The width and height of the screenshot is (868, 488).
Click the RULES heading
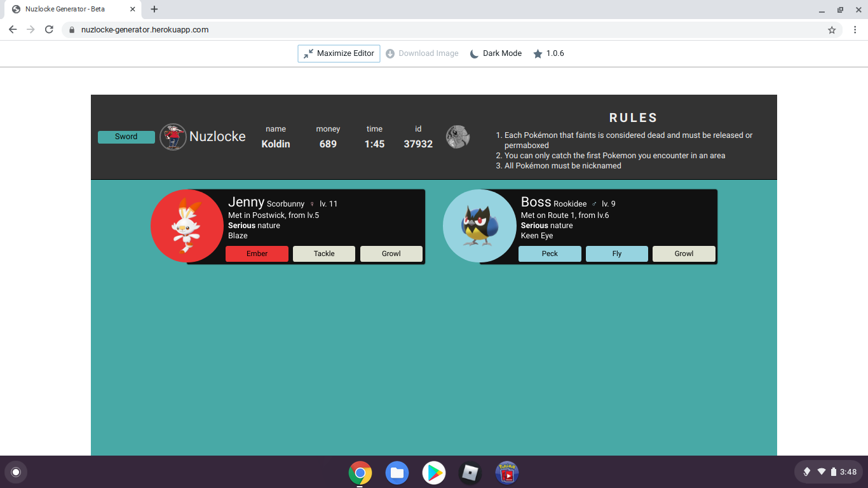click(x=634, y=118)
